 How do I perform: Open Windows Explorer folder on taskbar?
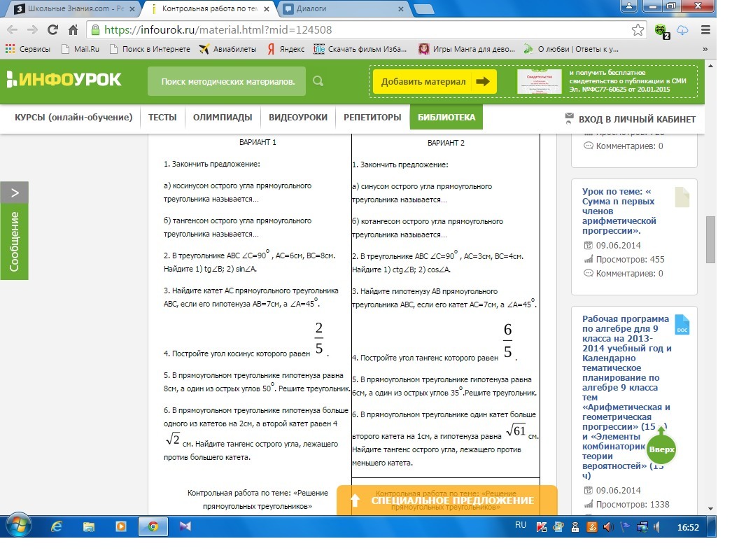(89, 526)
